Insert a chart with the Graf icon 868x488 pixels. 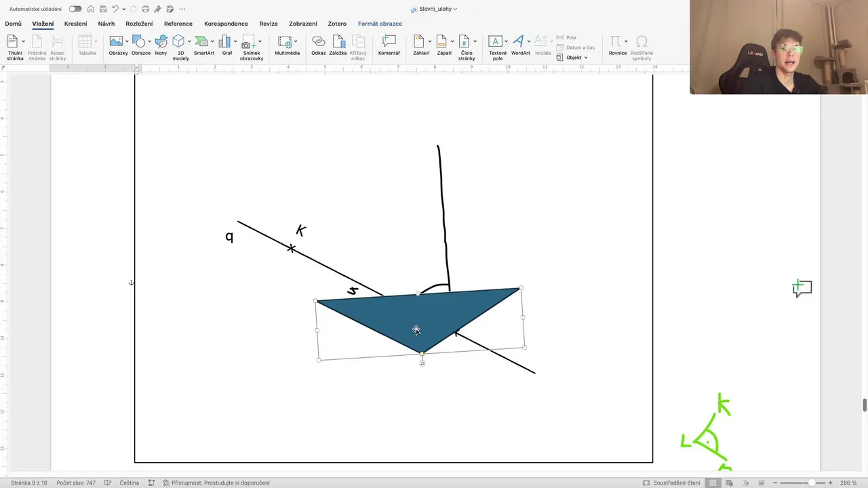224,42
